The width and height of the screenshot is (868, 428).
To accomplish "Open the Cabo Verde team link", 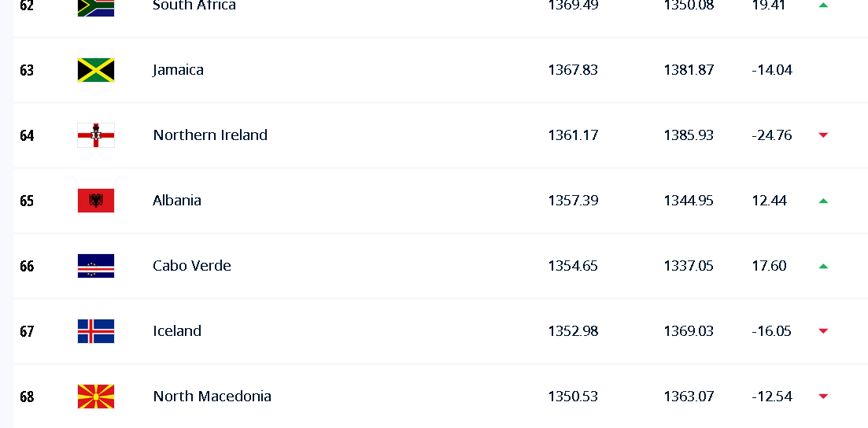I will pos(192,266).
